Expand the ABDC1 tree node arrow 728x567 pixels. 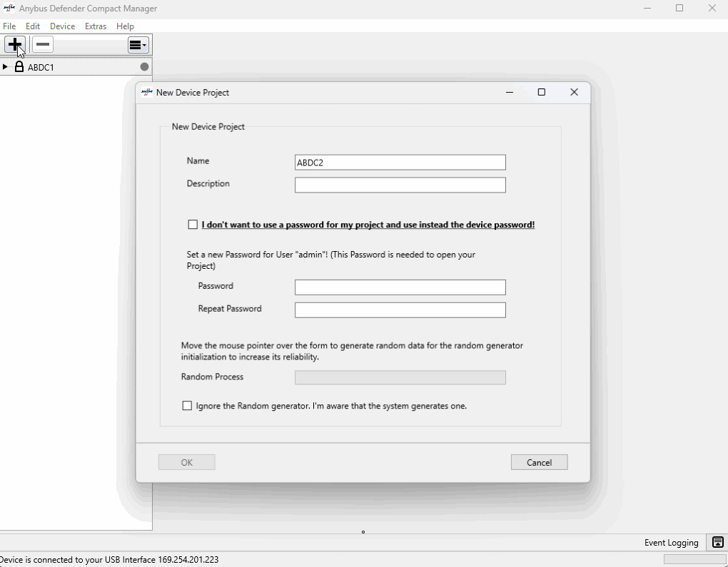click(x=5, y=67)
